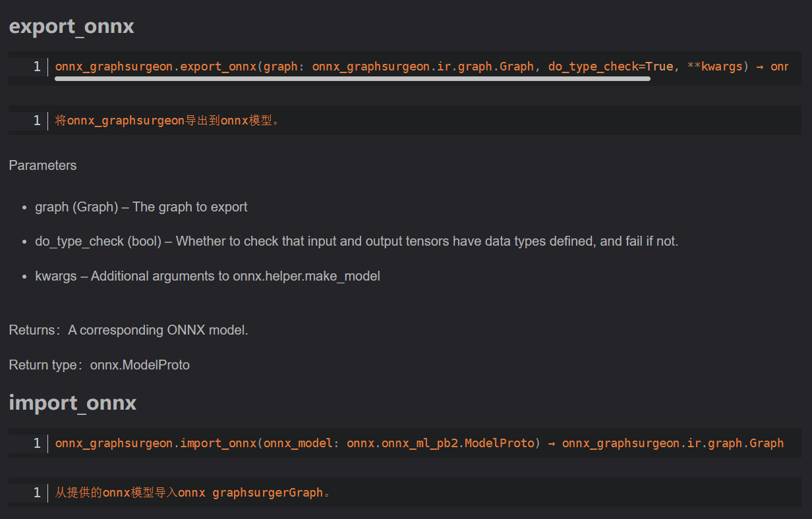Click line number 1 of export_onnx code
The height and width of the screenshot is (519, 812).
37,66
